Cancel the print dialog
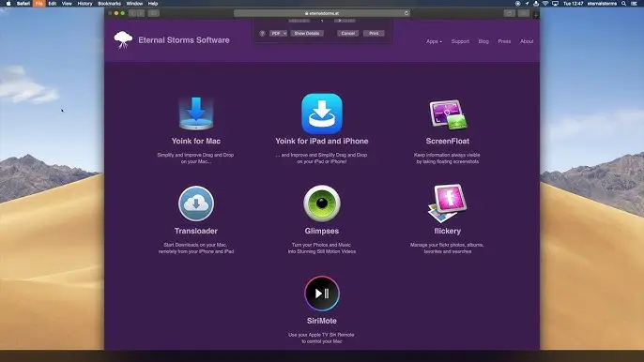 tap(348, 33)
